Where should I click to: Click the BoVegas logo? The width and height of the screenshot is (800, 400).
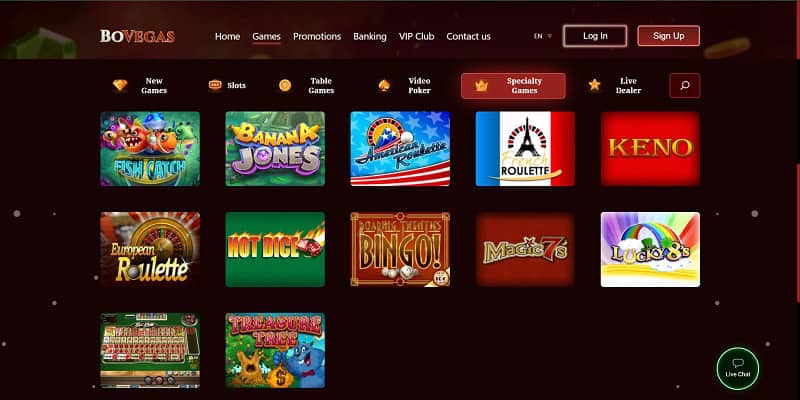(x=137, y=36)
